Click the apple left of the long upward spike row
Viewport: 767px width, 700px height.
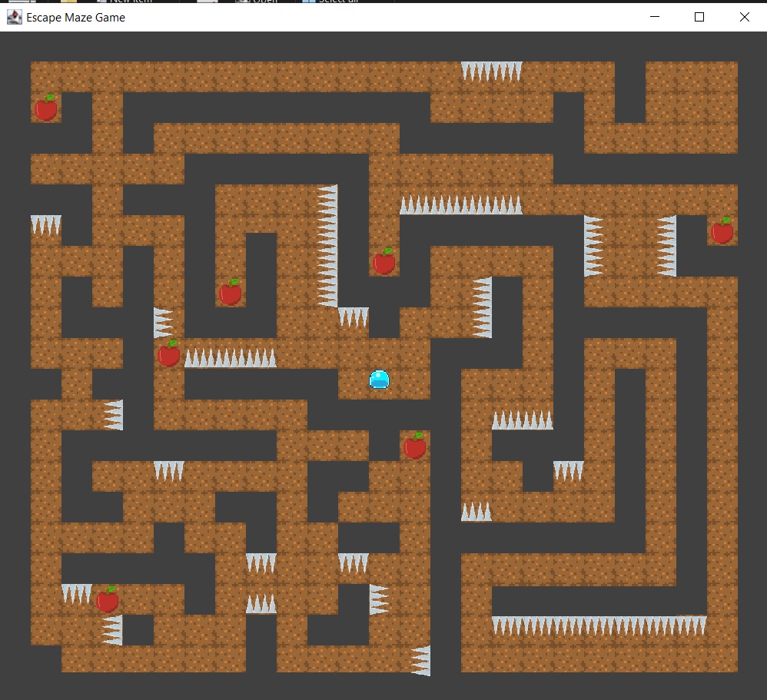click(169, 353)
